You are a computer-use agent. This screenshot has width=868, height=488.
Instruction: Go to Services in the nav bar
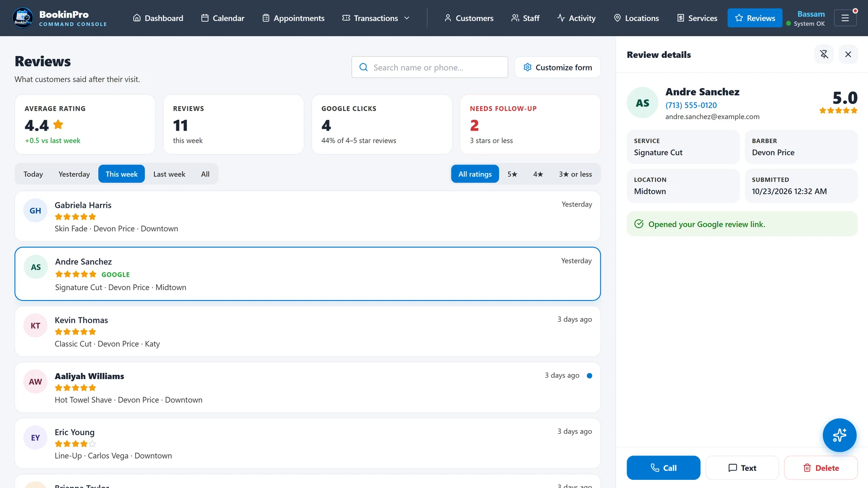coord(698,18)
